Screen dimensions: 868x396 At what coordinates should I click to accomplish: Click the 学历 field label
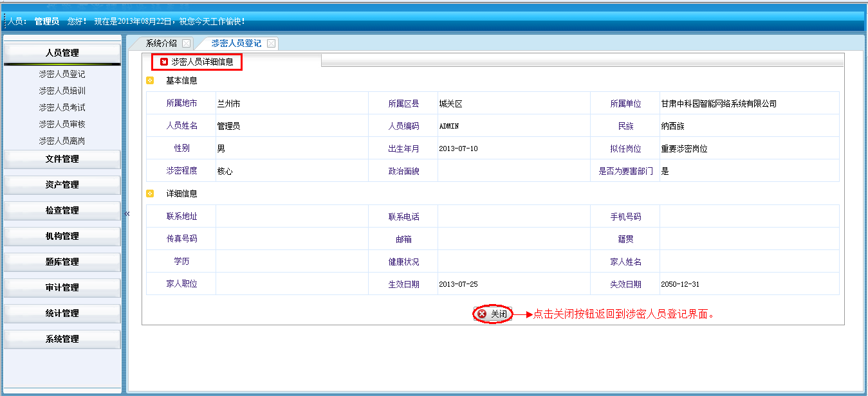click(182, 262)
